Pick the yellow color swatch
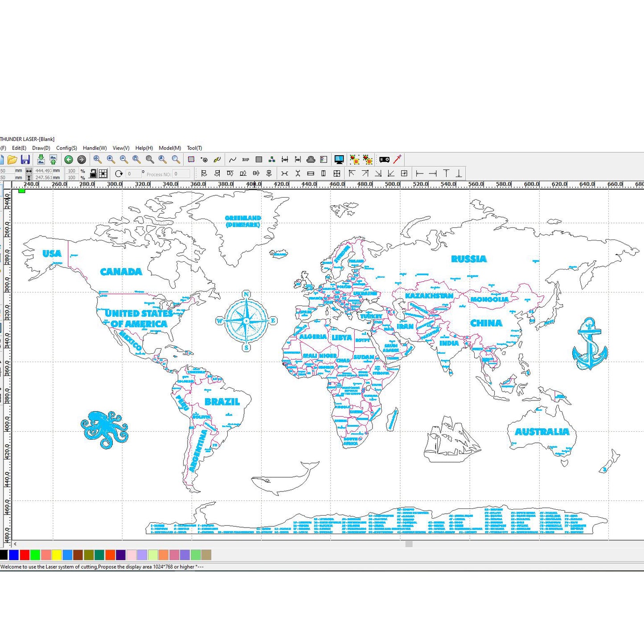The height and width of the screenshot is (644, 644). (57, 555)
